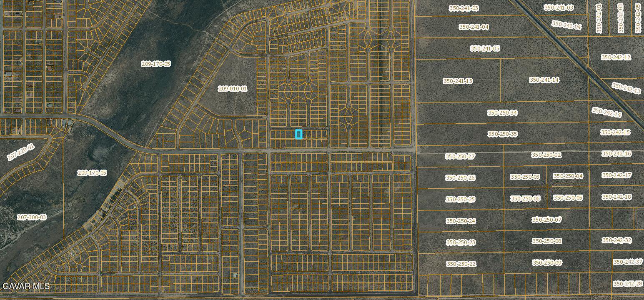Select parcel label 350-250-03
This screenshot has height=300, width=644.
525,177
